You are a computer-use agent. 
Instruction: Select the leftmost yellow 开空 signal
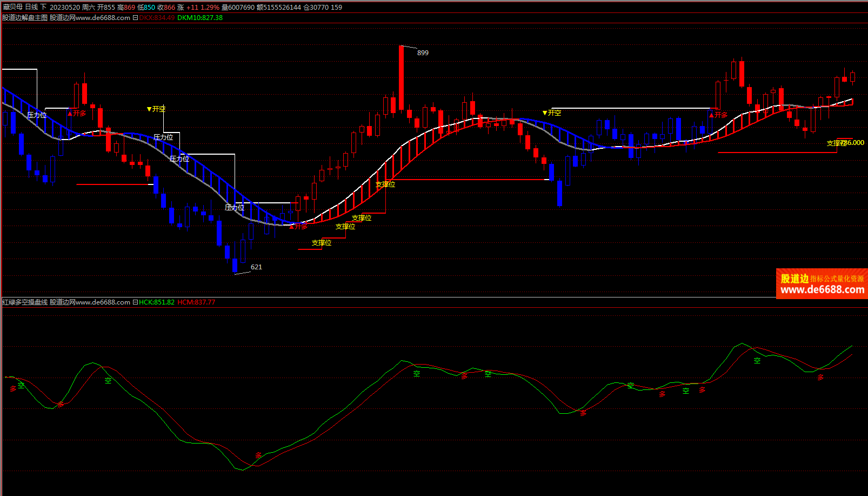156,109
